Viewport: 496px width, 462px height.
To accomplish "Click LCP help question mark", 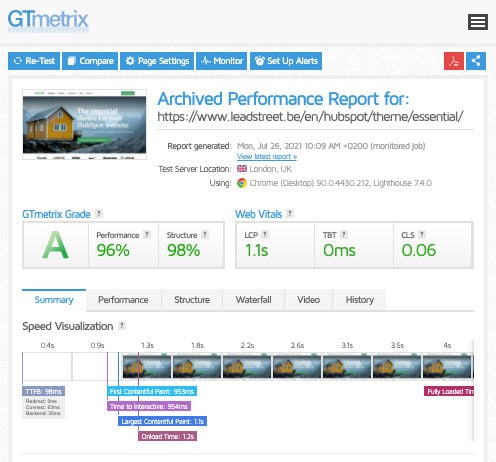I will 265,234.
